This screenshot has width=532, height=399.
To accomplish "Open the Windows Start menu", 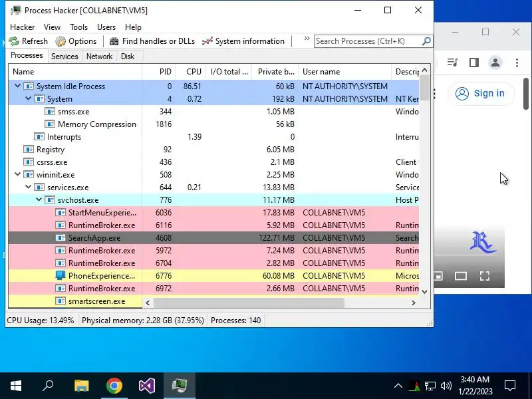I will coord(16,386).
